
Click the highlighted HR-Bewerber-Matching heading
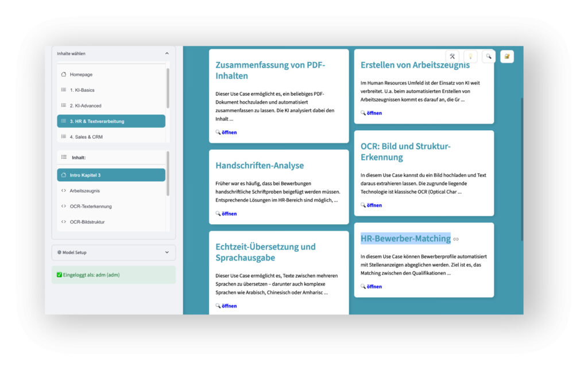coord(405,238)
